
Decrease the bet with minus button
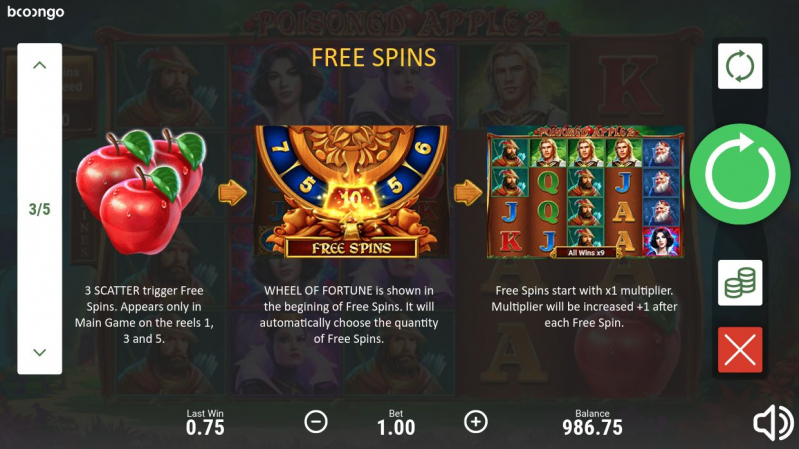click(x=316, y=422)
